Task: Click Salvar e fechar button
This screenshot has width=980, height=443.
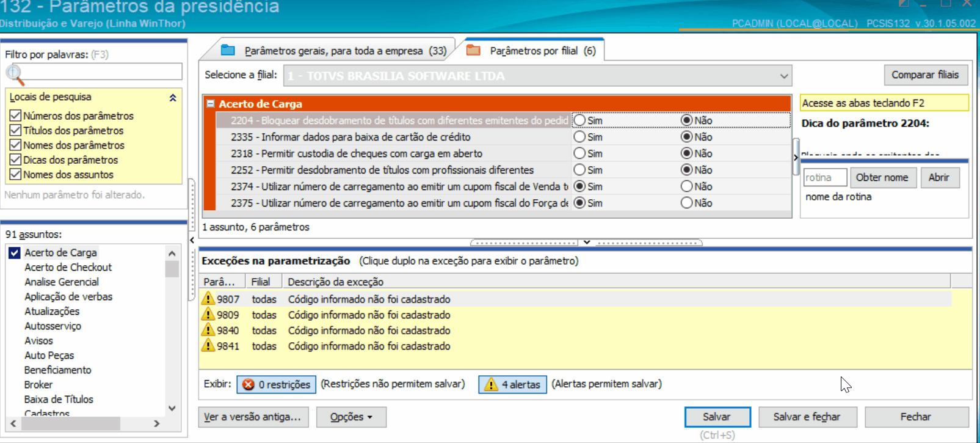Action: (x=807, y=417)
